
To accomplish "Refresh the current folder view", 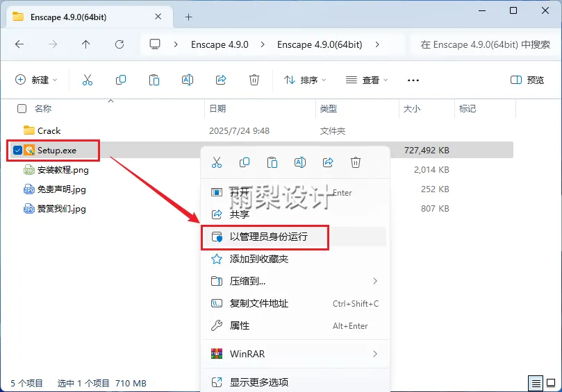I will [119, 44].
